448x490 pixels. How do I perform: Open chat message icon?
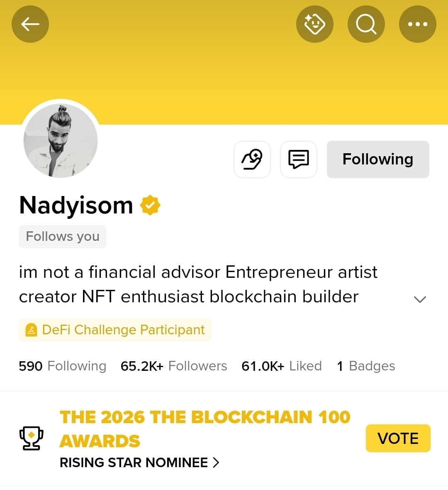[299, 159]
